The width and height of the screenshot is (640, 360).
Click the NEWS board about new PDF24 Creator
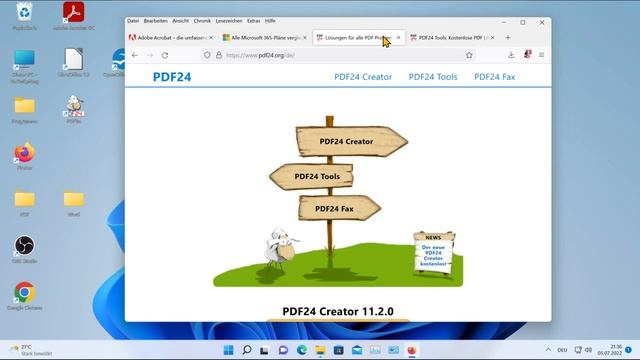pyautogui.click(x=433, y=254)
